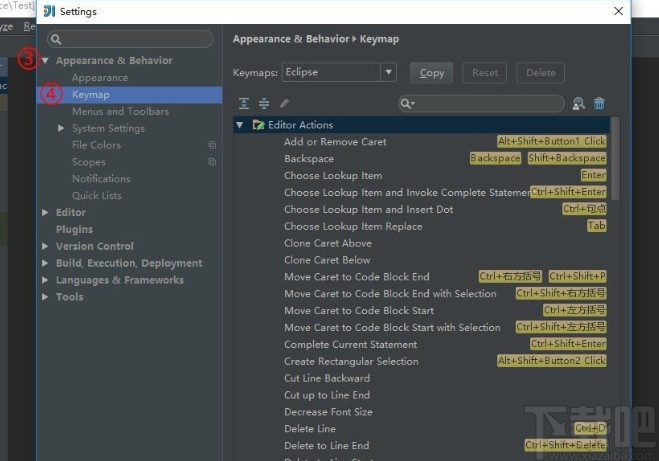Expand the Languages & Frameworks section
This screenshot has width=659, height=461.
tap(45, 281)
